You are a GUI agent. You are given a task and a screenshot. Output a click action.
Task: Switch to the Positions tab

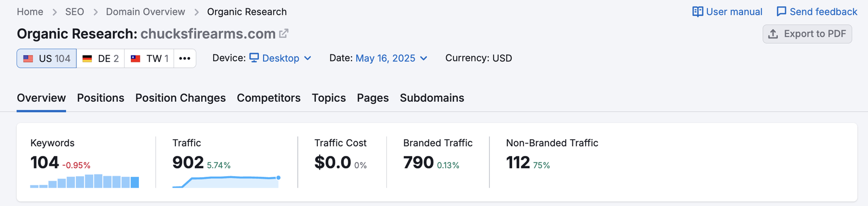(x=100, y=98)
